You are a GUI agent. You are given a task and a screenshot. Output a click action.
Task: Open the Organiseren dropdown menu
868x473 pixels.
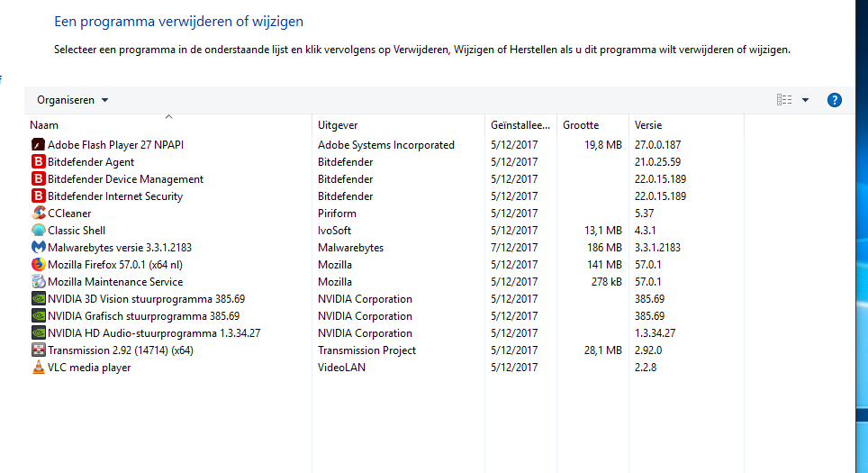73,100
